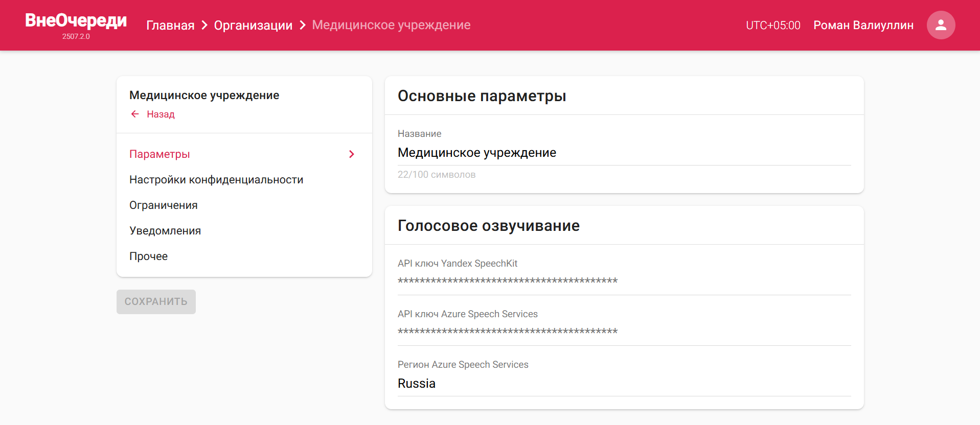This screenshot has height=425, width=980.
Task: Click the chevron arrow next to Параметры
Action: pos(352,154)
